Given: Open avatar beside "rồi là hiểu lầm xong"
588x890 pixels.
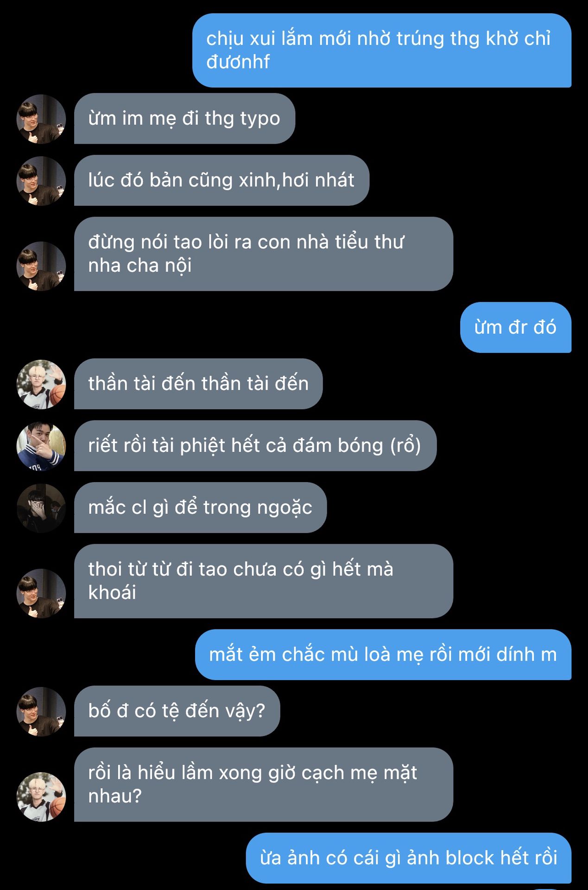Looking at the screenshot, I should pos(41,797).
